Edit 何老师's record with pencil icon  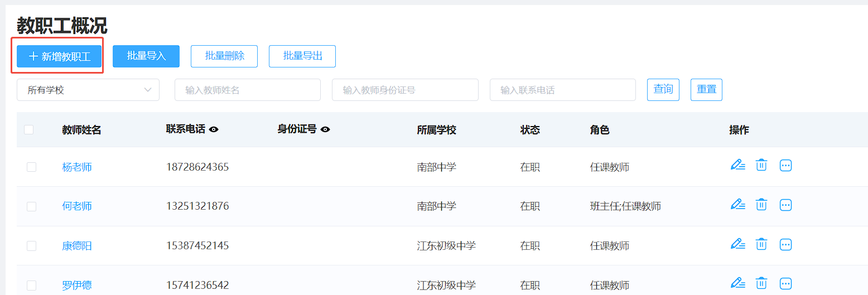click(x=738, y=205)
